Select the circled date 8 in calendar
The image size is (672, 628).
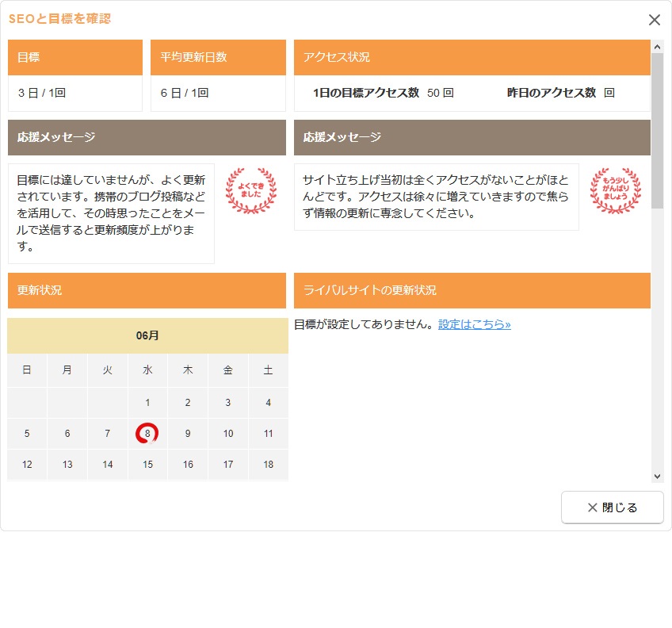147,434
